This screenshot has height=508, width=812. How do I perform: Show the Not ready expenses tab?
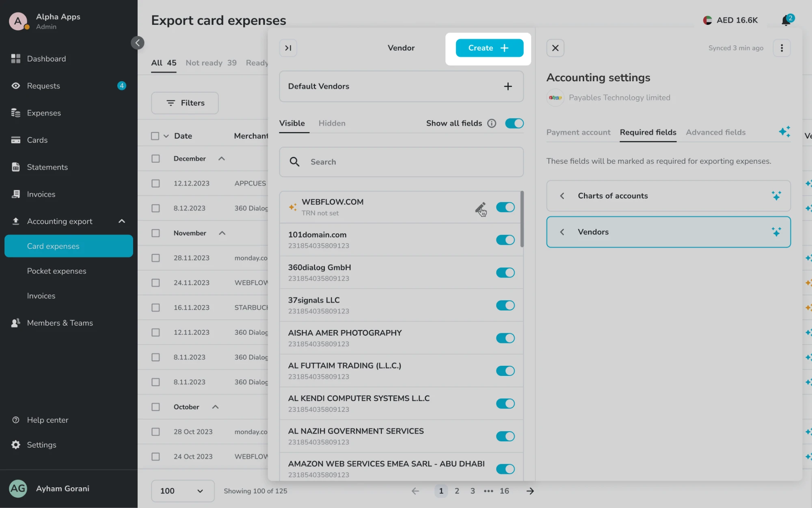[x=211, y=63]
